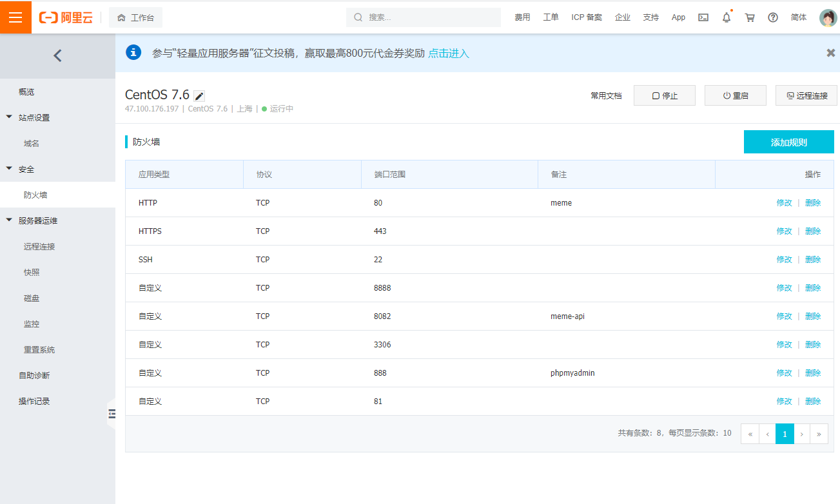Click 删除 for port 81 rule

tap(813, 401)
